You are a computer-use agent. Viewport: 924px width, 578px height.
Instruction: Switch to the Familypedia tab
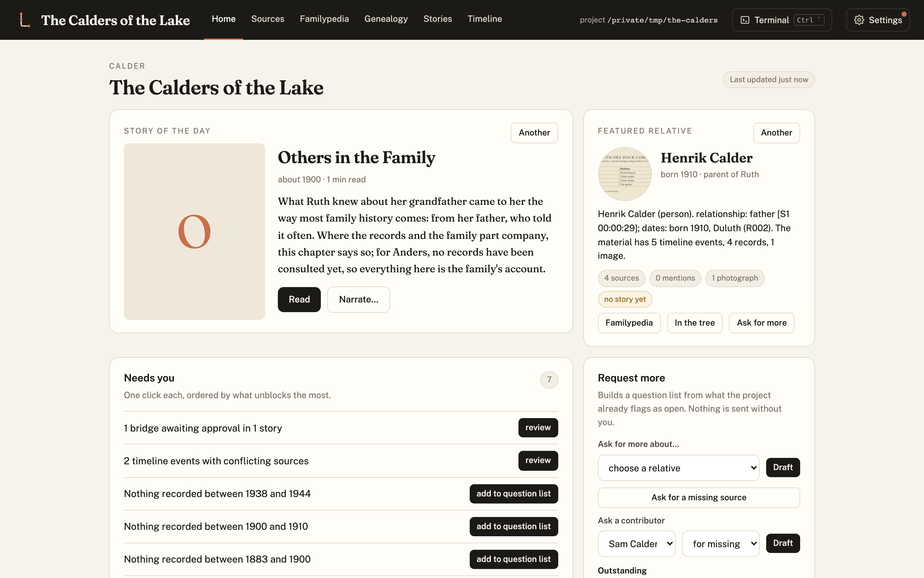324,19
